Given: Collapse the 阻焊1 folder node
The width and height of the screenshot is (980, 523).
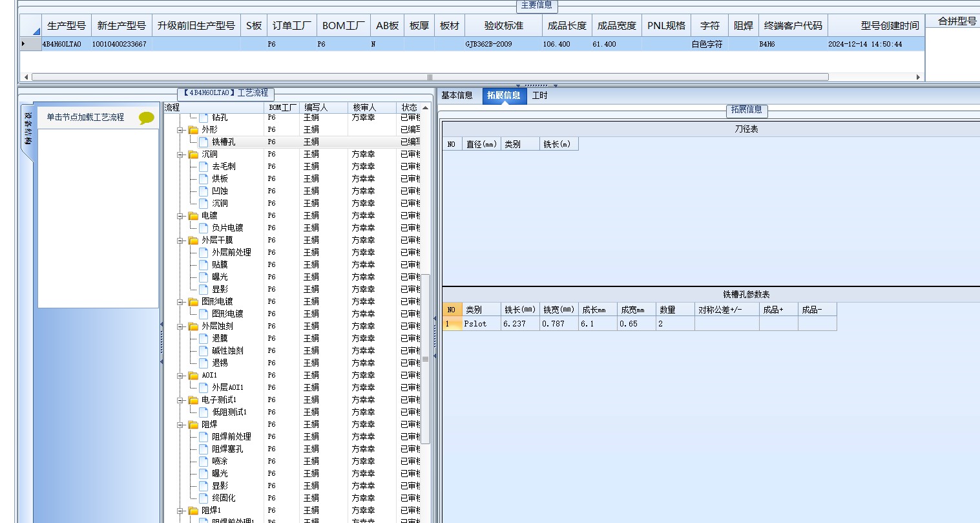Looking at the screenshot, I should point(181,511).
